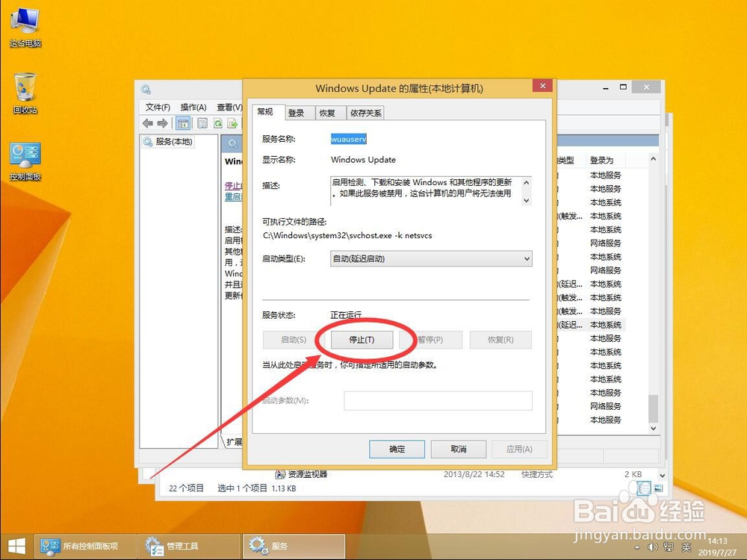Toggle the show/hide console tree toolbar icon
Image resolution: width=747 pixels, height=560 pixels.
(x=184, y=123)
